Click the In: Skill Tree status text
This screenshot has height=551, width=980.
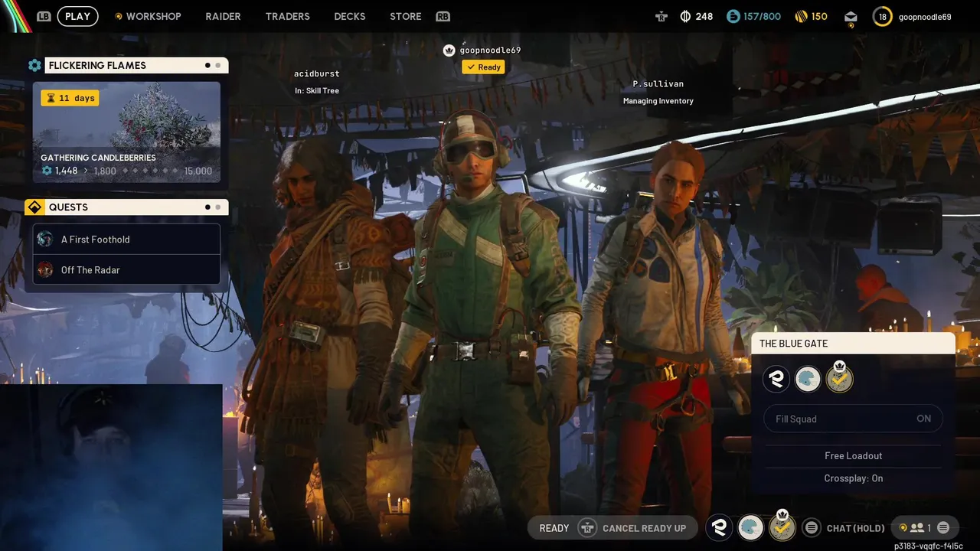coord(317,91)
